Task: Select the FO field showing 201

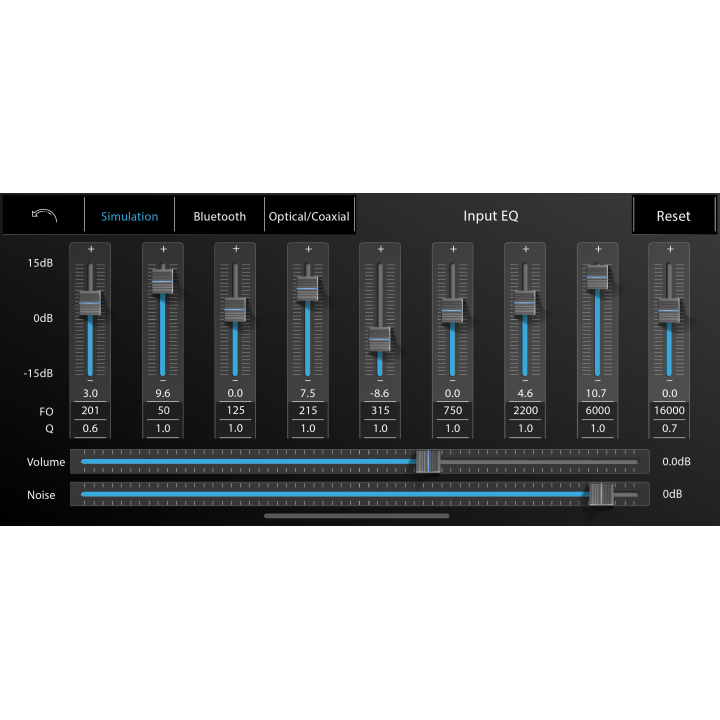Action: [90, 411]
